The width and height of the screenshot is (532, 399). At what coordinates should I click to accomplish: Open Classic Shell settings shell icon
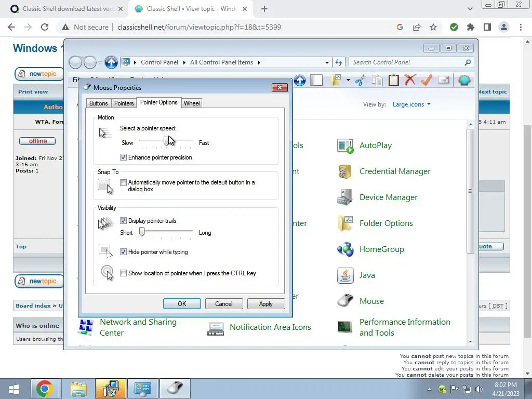click(464, 81)
